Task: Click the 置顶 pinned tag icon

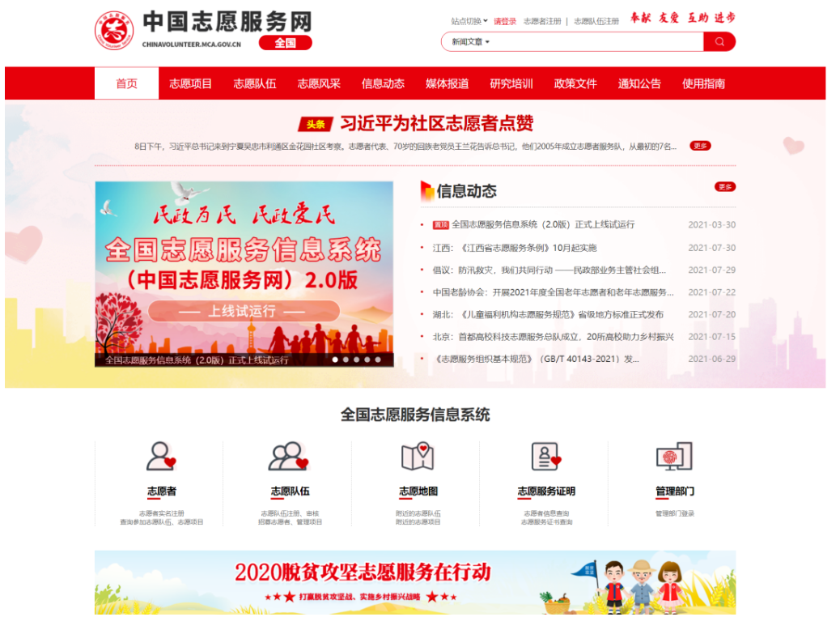Action: pos(440,225)
